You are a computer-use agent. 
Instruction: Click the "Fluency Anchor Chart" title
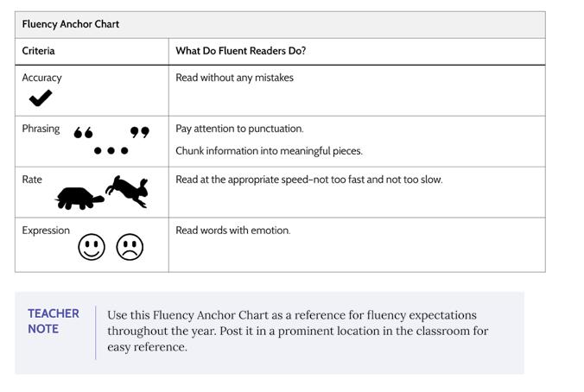point(71,24)
